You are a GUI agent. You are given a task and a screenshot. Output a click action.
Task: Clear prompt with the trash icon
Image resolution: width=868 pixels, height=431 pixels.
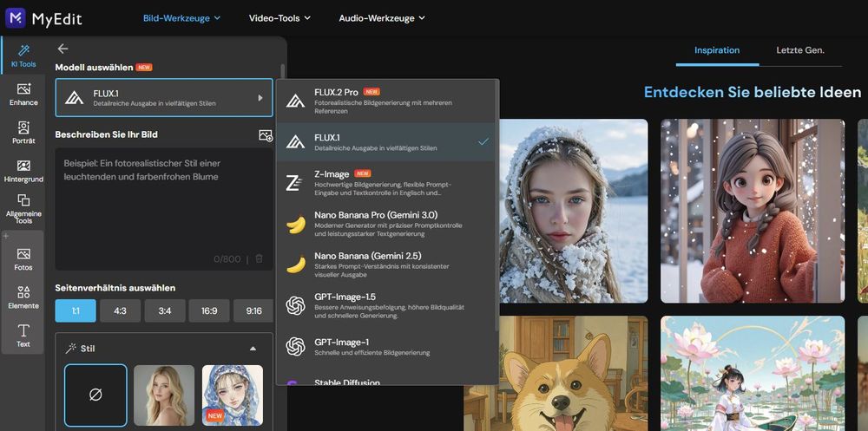(259, 258)
